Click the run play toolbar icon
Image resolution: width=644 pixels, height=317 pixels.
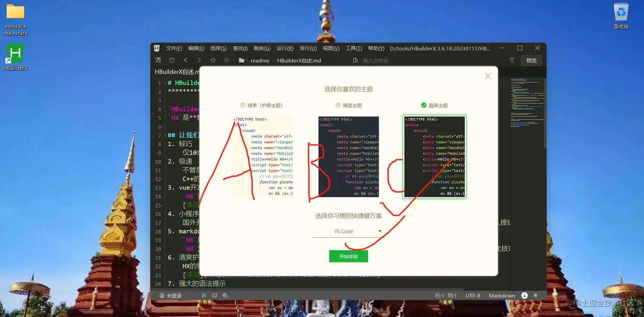coord(227,61)
